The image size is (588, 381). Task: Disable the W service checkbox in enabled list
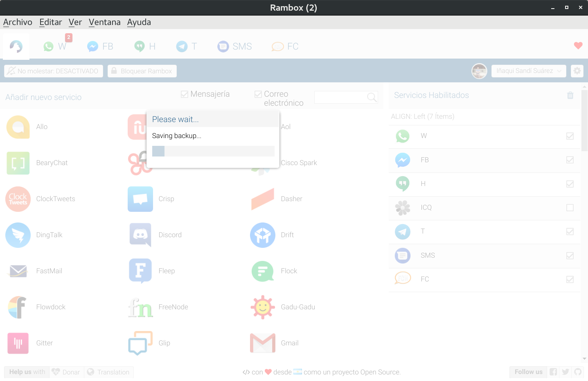570,136
